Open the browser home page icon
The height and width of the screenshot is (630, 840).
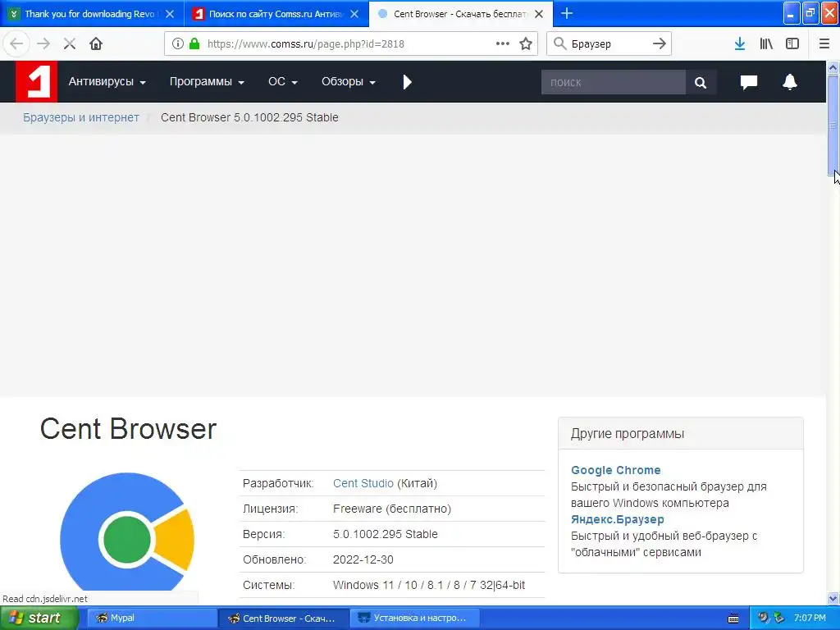click(x=96, y=44)
